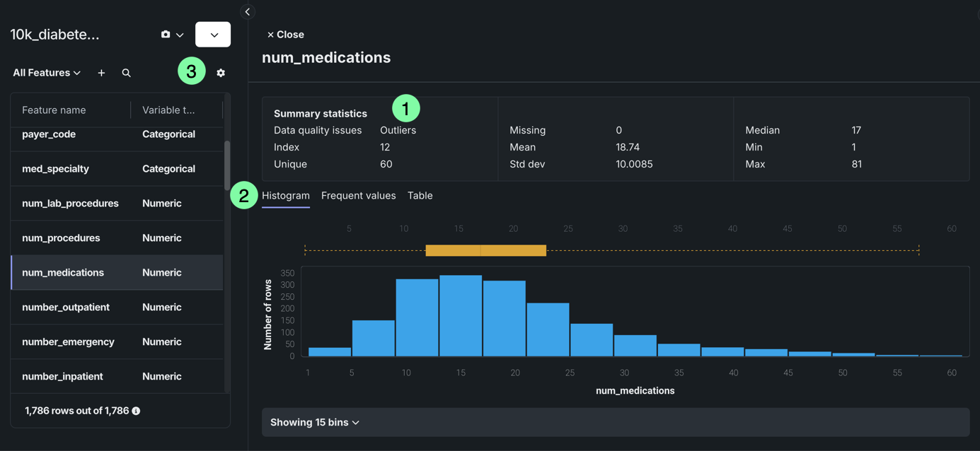Switch to the Frequent values tab
This screenshot has width=980, height=451.
[358, 196]
